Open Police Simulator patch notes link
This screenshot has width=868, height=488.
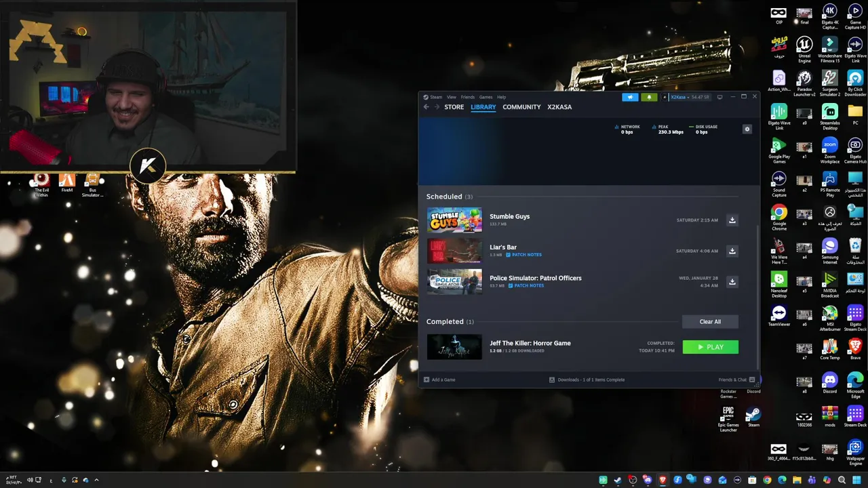pos(526,285)
